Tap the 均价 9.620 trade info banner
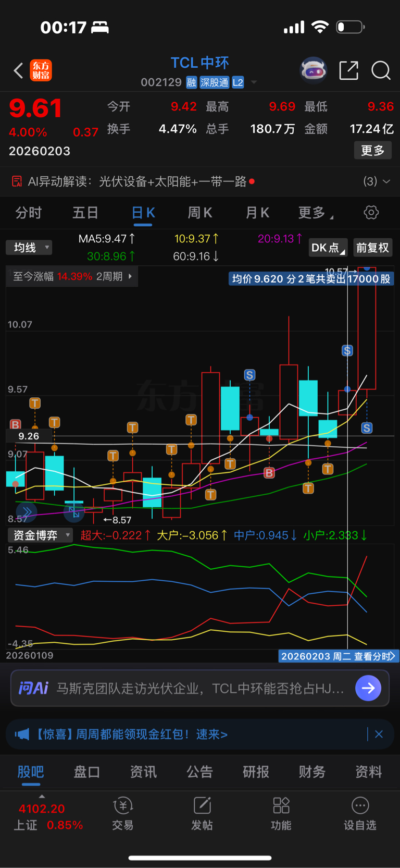The image size is (400, 868). point(311,279)
